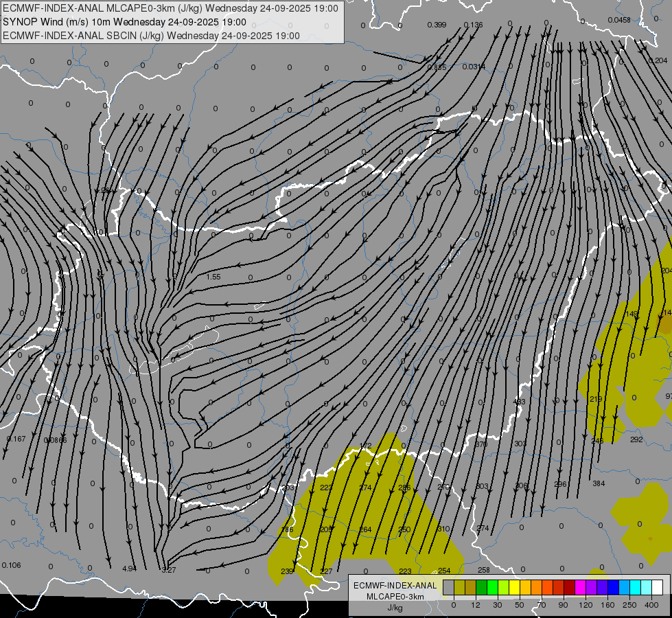The height and width of the screenshot is (618, 672).
Task: Click the gray swatch in the MLCAPE legend
Action: pyautogui.click(x=448, y=588)
